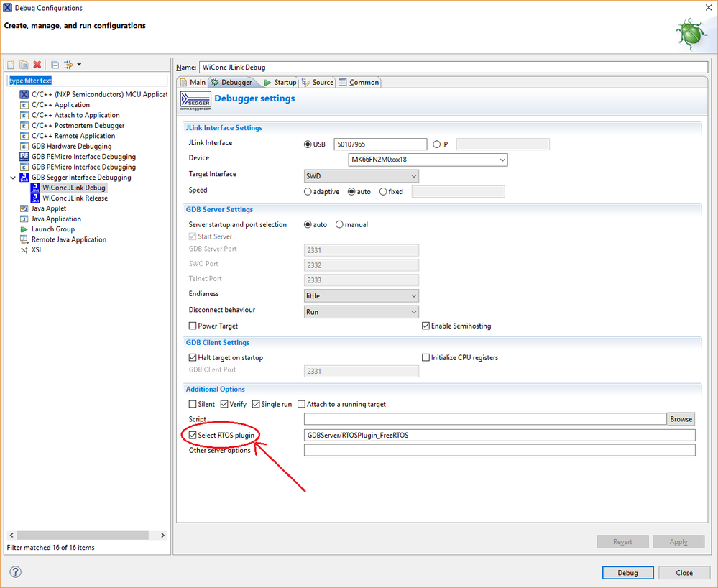Viewport: 718px width, 588px height.
Task: Click the Segger logo icon
Action: [195, 101]
